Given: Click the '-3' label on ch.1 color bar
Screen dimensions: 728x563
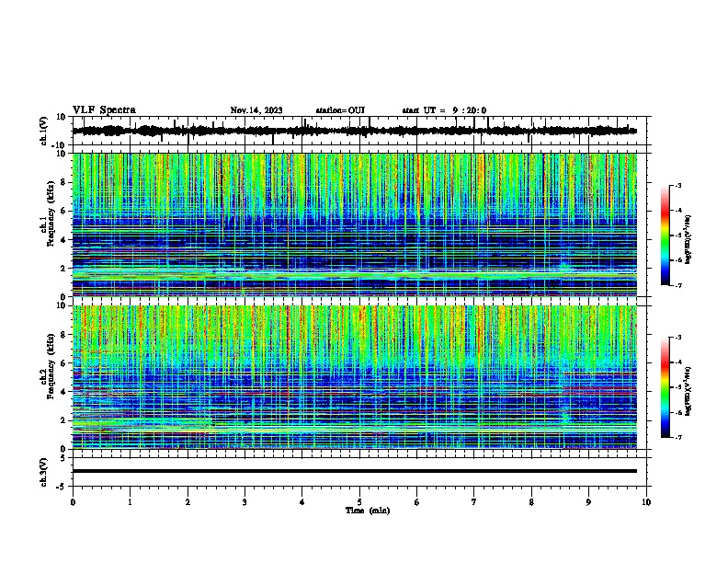Looking at the screenshot, I should 677,185.
